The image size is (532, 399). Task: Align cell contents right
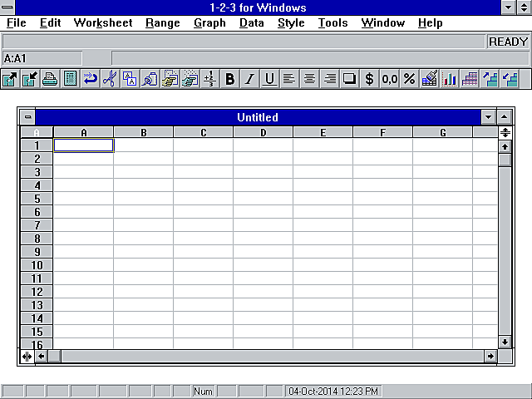tap(329, 79)
